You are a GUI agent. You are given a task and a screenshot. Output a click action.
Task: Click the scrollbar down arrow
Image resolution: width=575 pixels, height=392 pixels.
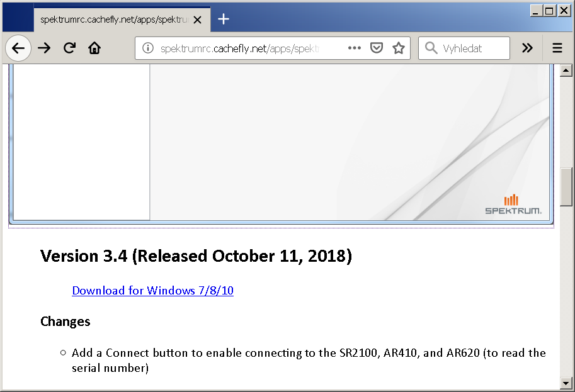(x=566, y=382)
